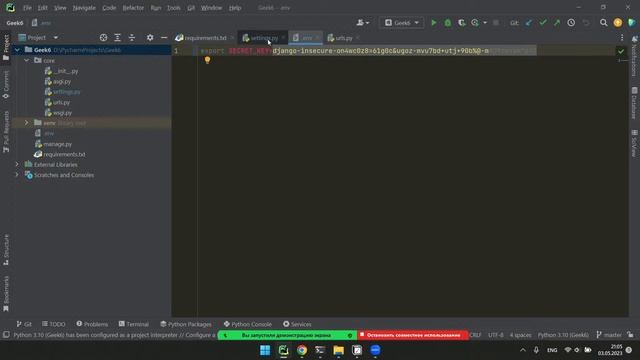The image size is (640, 360).
Task: Toggle the Project side tool window
Action: (6, 47)
